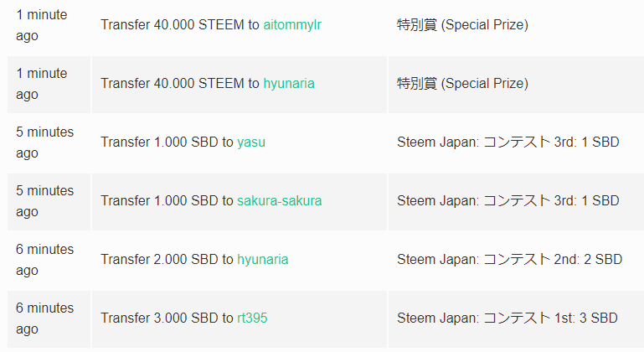Click the rt395 recipient link
This screenshot has width=644, height=352.
pos(252,318)
